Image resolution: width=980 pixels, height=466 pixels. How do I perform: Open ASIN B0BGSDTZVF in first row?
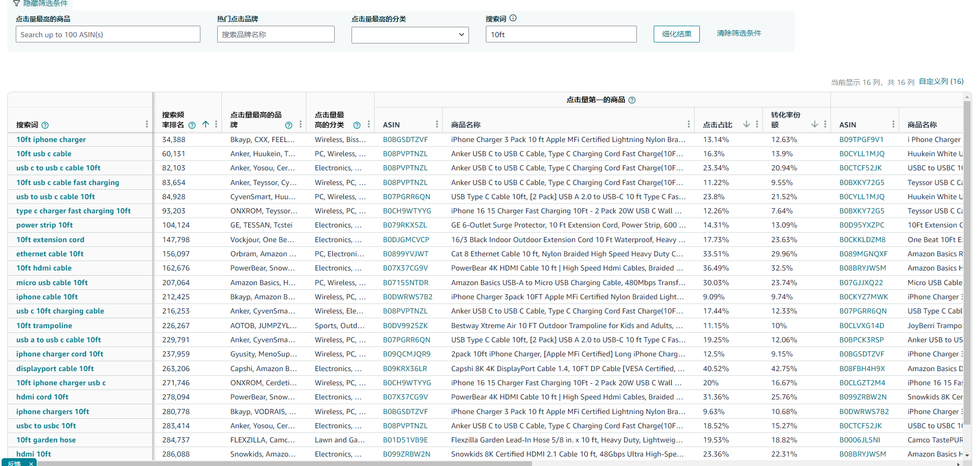406,139
